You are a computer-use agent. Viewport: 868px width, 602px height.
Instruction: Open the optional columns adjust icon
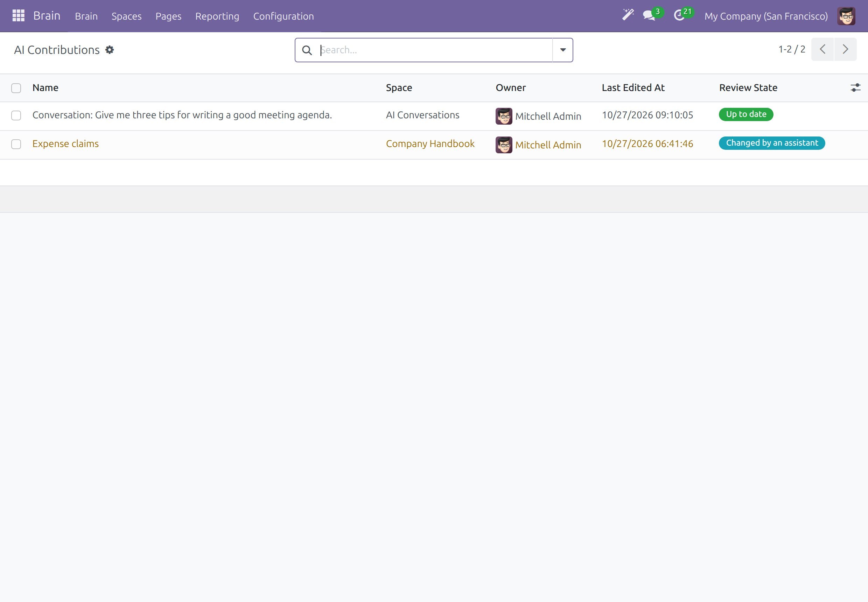click(855, 87)
